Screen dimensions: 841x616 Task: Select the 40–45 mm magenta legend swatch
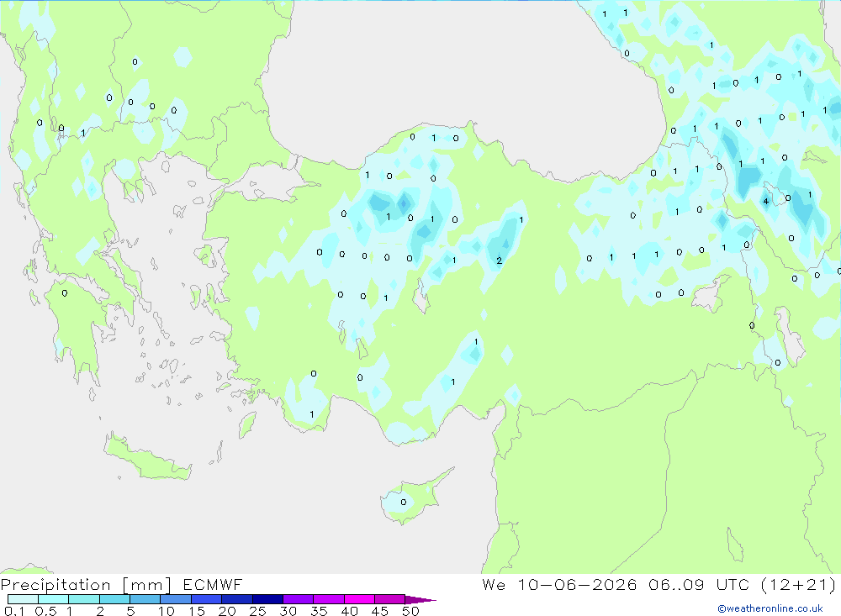coord(359,599)
